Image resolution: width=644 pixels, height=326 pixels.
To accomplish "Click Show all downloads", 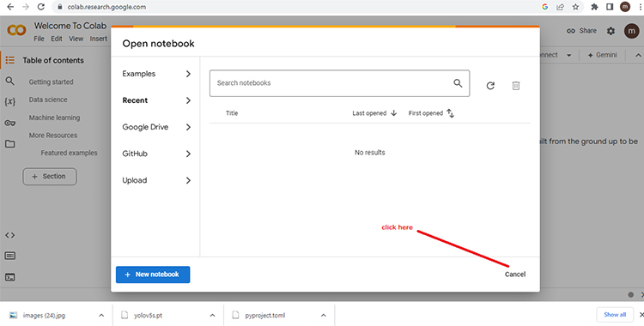I will (x=615, y=315).
